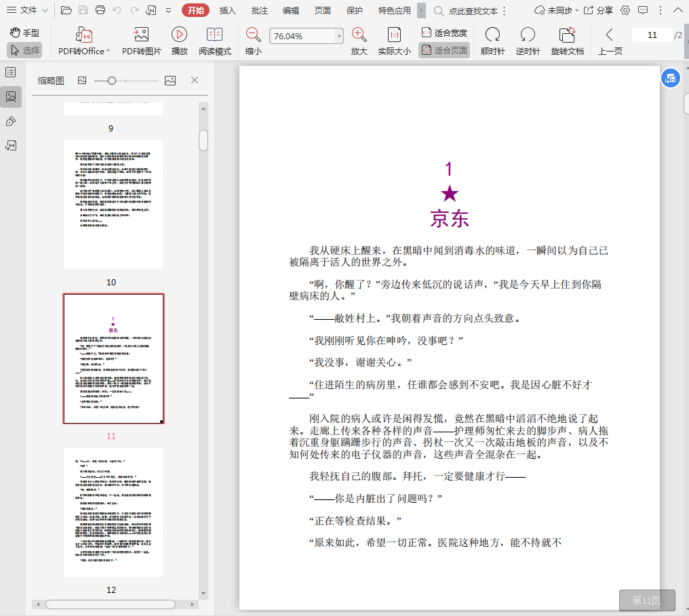Screen dimensions: 689x616
Task: Open the zoom percentage dropdown arrow
Action: click(339, 36)
